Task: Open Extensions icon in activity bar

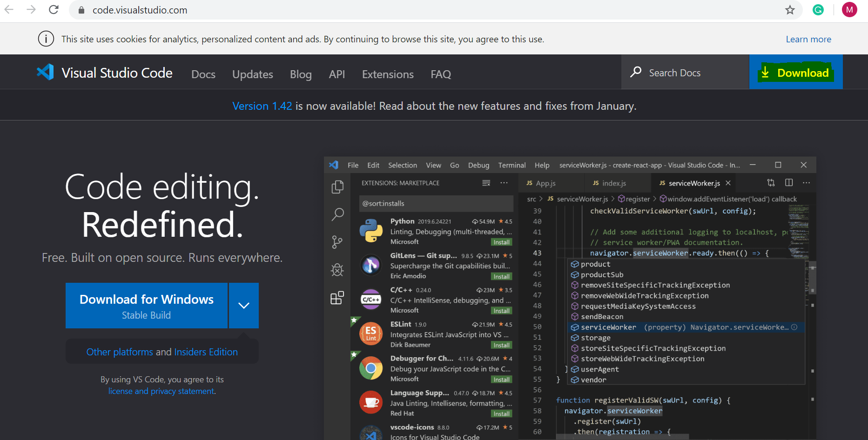Action: pyautogui.click(x=337, y=298)
